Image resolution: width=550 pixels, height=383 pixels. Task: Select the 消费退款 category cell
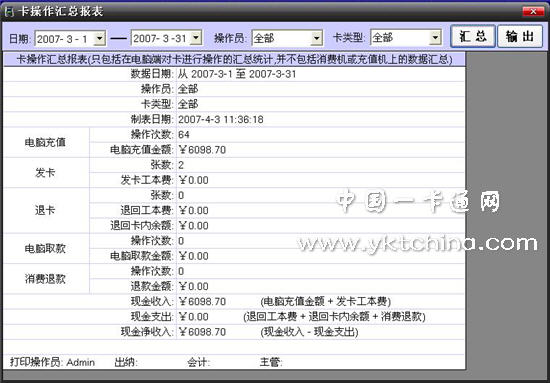coord(46,278)
